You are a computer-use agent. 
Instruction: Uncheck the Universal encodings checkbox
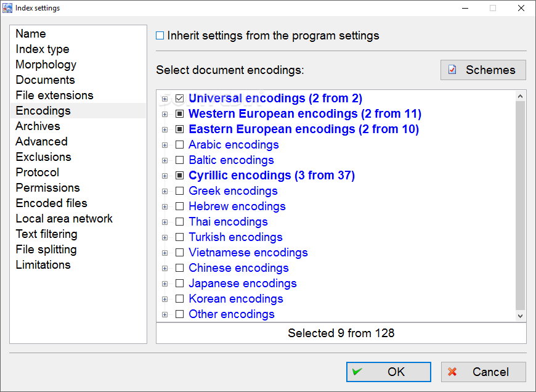coord(179,99)
